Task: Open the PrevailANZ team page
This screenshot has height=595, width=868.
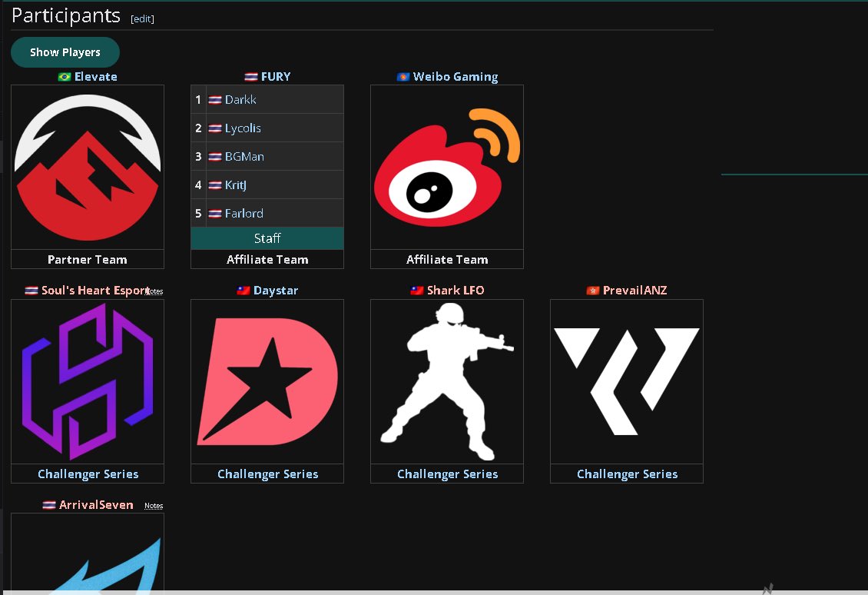Action: click(x=635, y=291)
